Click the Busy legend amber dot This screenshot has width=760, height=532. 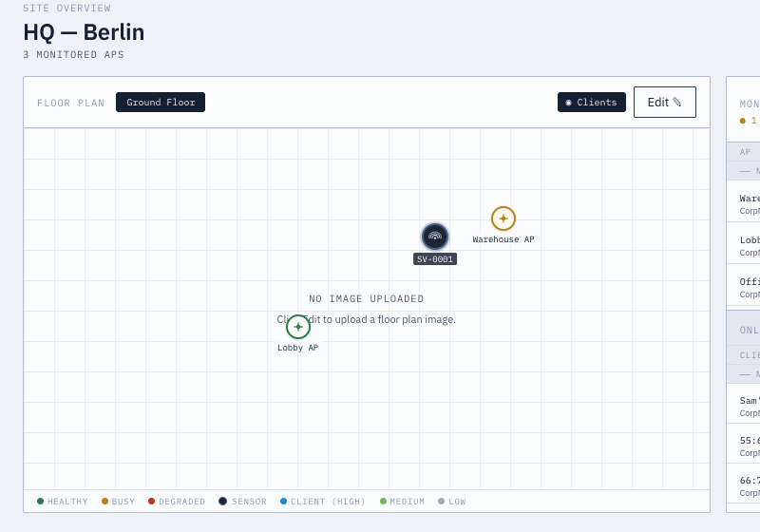coord(104,501)
